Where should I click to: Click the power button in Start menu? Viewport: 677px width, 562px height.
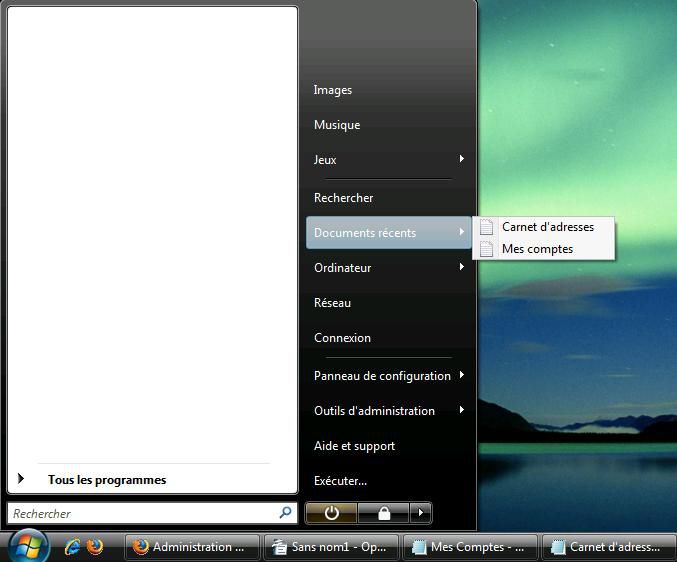click(332, 513)
